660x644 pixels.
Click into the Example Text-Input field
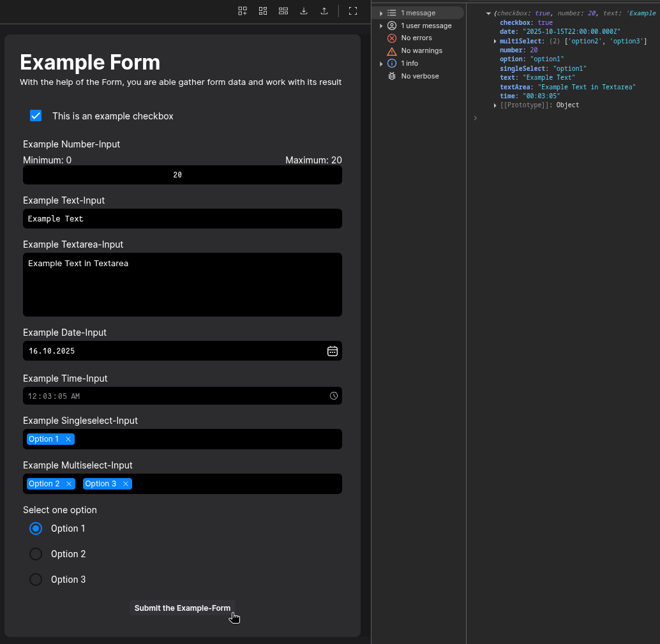tap(182, 218)
